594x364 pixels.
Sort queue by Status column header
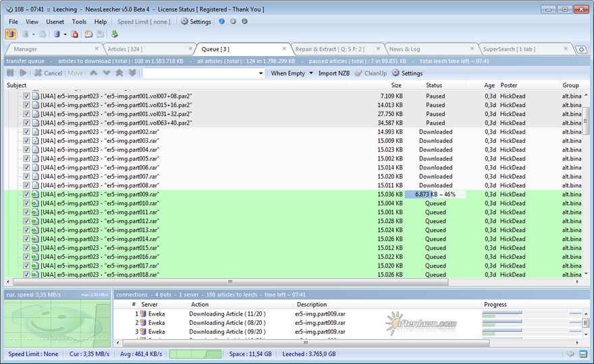pos(435,85)
